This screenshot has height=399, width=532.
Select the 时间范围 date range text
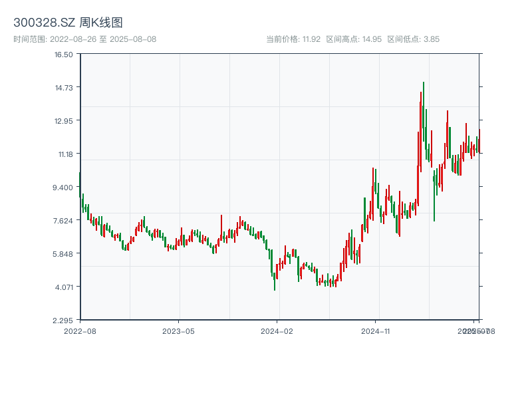84,39
